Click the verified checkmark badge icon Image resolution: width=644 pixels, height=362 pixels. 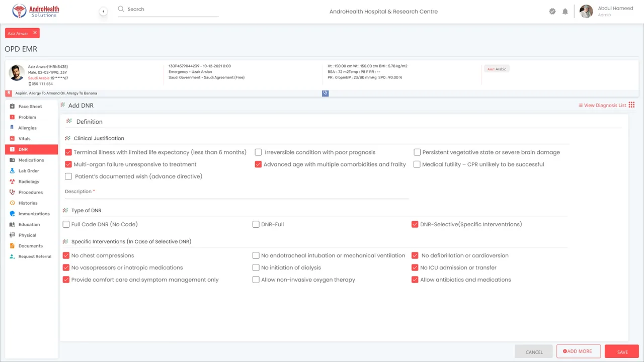pos(552,11)
